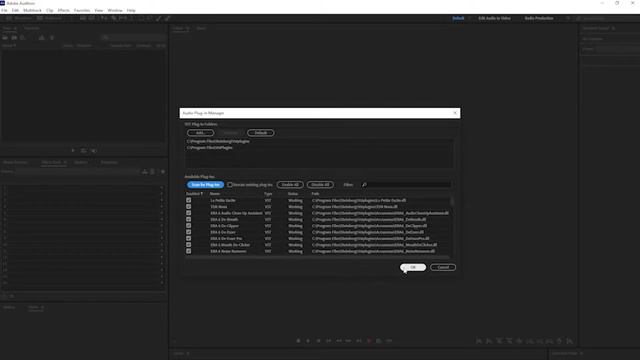The image size is (640, 360).
Task: Sort plug-in list by Status column
Action: click(293, 194)
